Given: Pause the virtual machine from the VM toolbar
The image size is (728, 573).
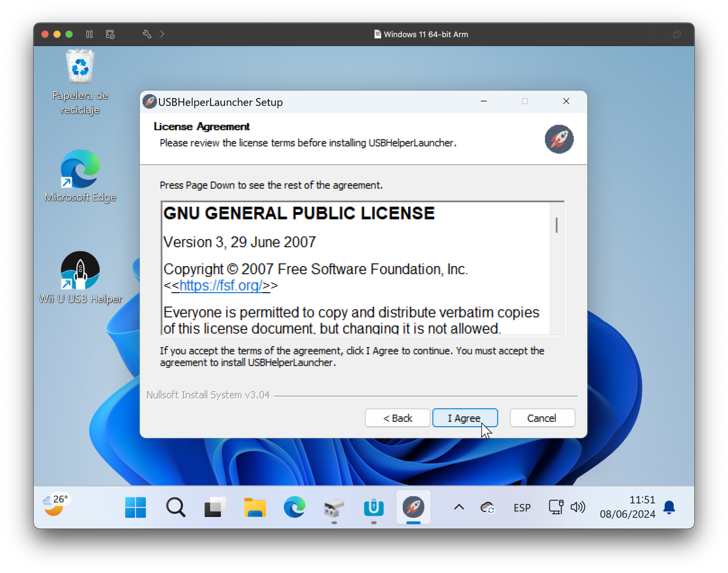Looking at the screenshot, I should [x=89, y=34].
